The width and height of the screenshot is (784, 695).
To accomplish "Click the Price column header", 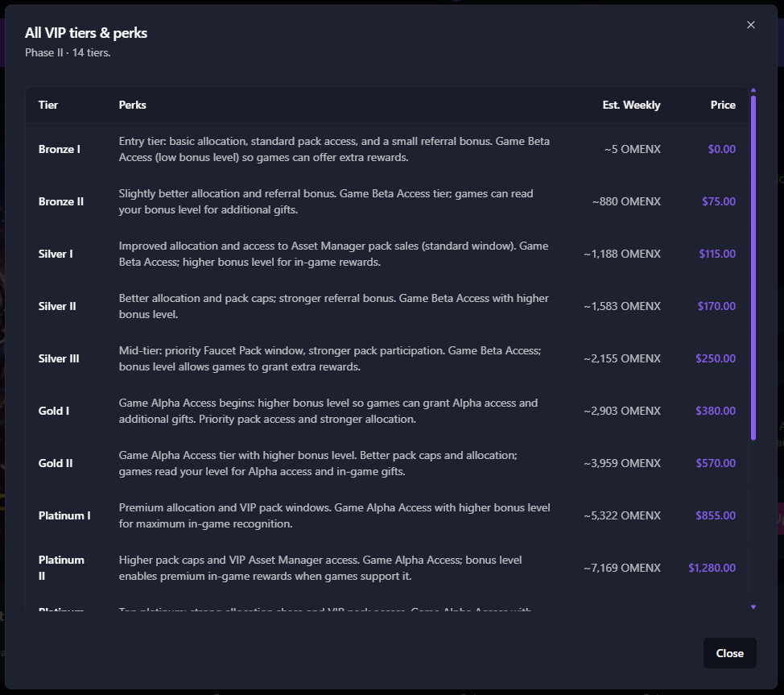I will 723,105.
